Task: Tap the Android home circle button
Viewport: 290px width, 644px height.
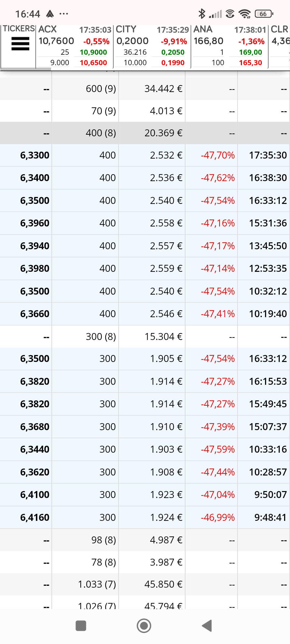Action: (x=144, y=626)
